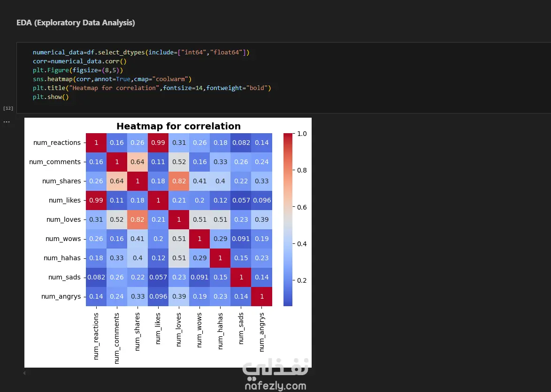Click the corr=numerical_data.corr() code line

(80, 61)
